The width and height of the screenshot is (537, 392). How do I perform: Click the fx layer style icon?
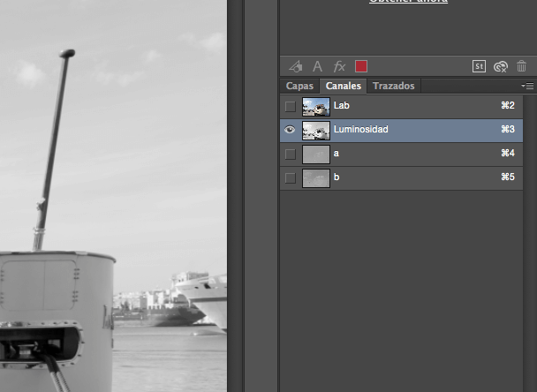click(339, 66)
